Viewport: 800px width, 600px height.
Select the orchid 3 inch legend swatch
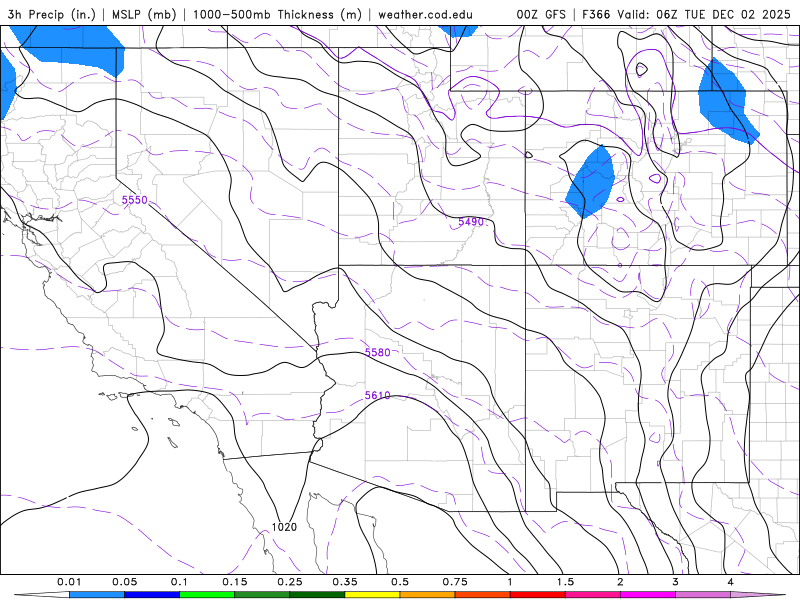703,595
